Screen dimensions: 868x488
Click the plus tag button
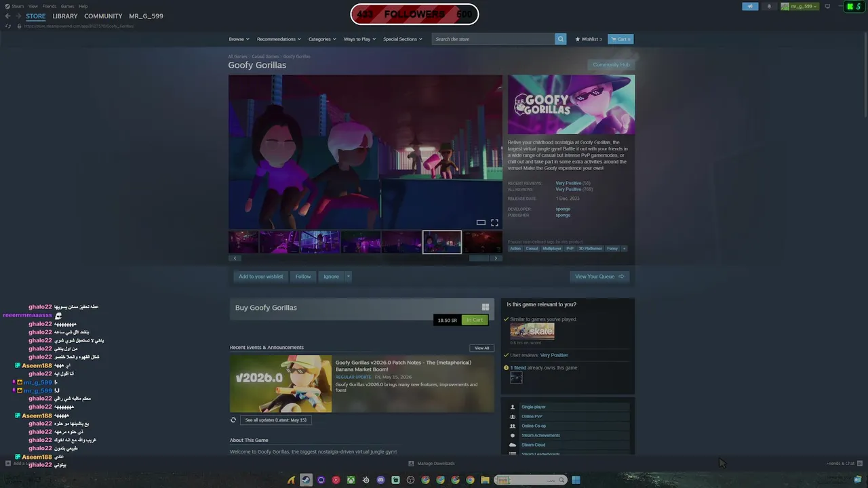[x=624, y=249]
